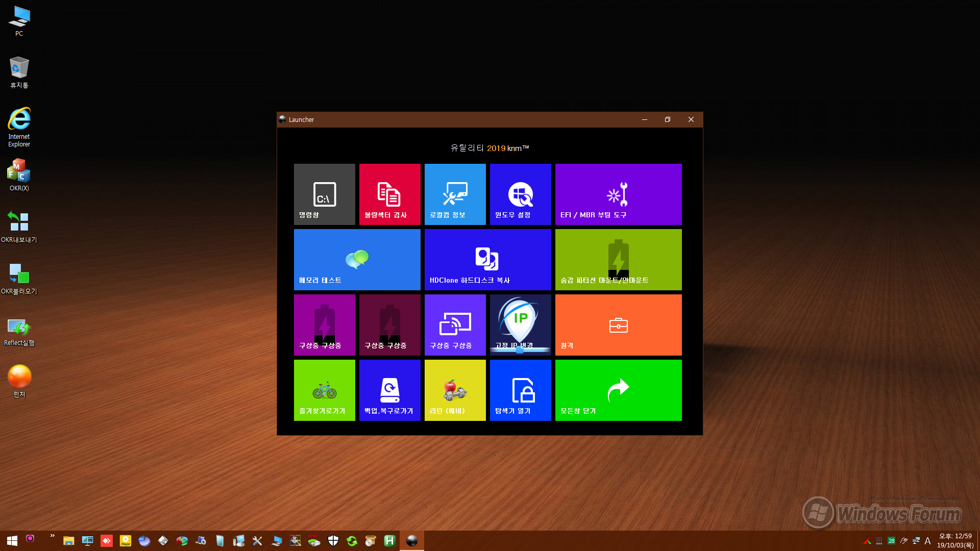The width and height of the screenshot is (980, 551).
Task: Open the Windows Start button
Action: point(12,541)
